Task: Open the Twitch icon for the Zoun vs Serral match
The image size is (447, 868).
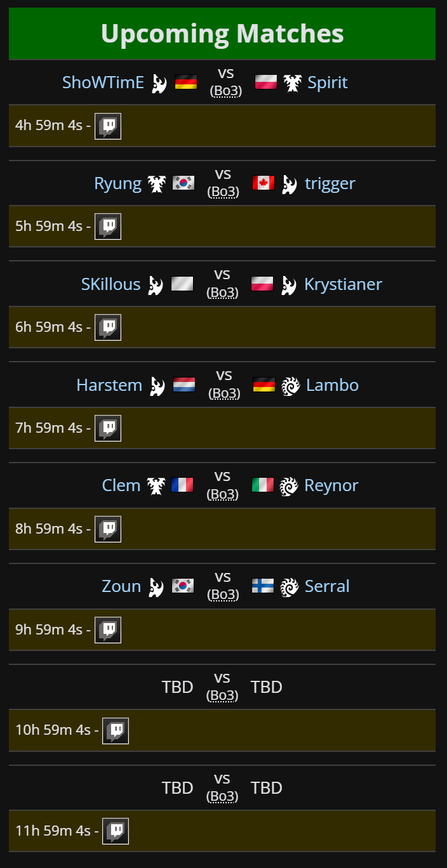Action: (108, 629)
